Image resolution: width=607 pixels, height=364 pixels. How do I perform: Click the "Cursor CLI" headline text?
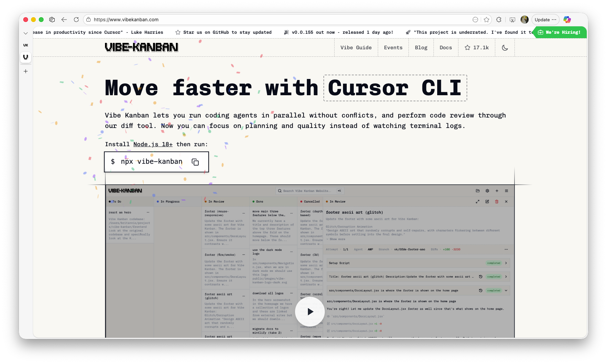click(x=395, y=88)
